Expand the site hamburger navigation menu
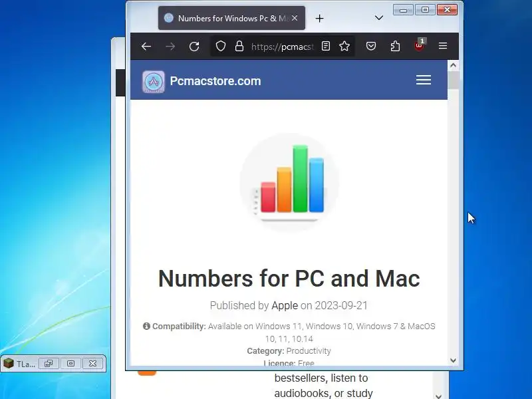 (x=424, y=80)
